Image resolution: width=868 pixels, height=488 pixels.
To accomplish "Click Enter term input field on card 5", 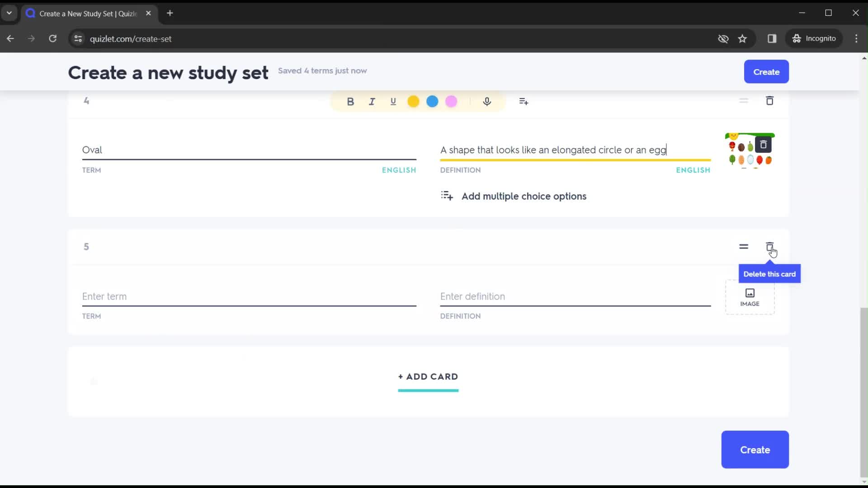I will (x=249, y=296).
